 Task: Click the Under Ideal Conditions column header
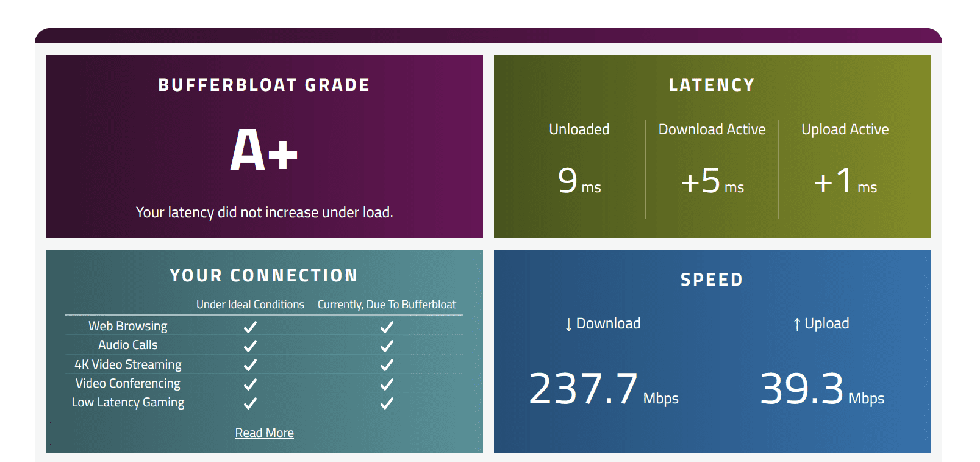coord(250,305)
